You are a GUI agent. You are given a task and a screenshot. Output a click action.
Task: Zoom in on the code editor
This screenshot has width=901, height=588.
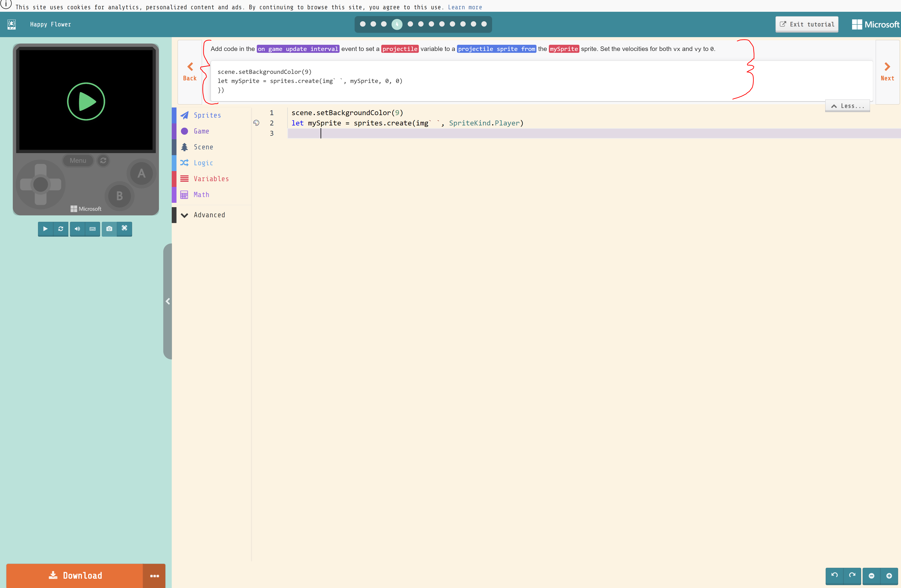[890, 575]
